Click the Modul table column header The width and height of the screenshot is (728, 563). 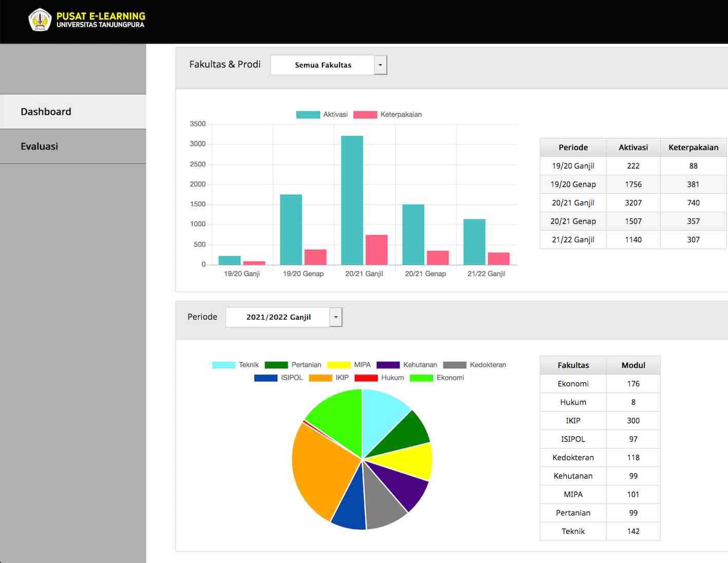point(633,365)
